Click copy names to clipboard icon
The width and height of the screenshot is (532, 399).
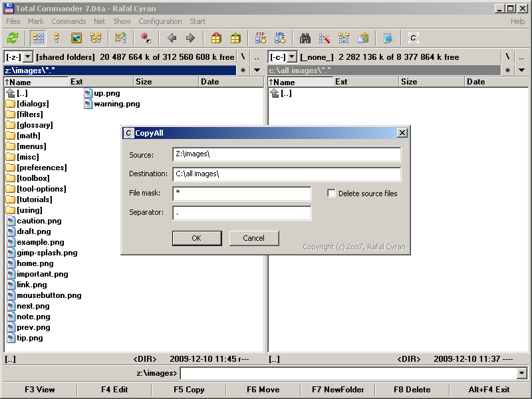[x=363, y=38]
